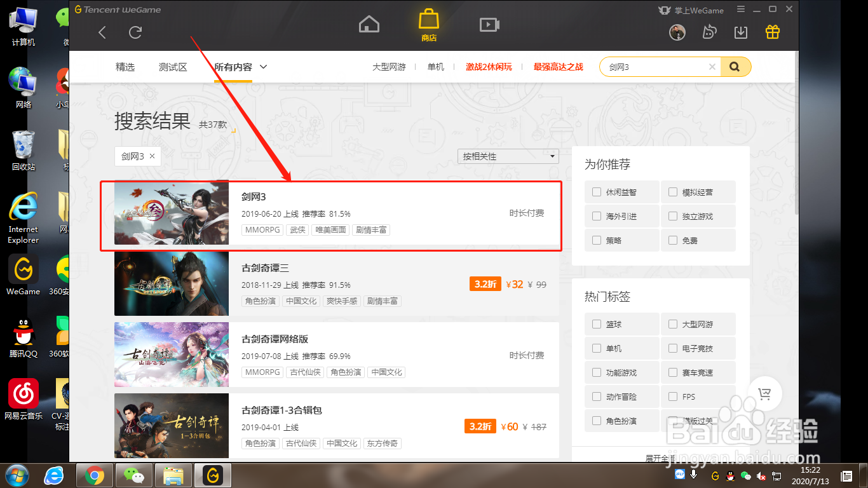Image resolution: width=868 pixels, height=488 pixels.
Task: Launch Internet Explorer from the taskbar
Action: tap(55, 475)
